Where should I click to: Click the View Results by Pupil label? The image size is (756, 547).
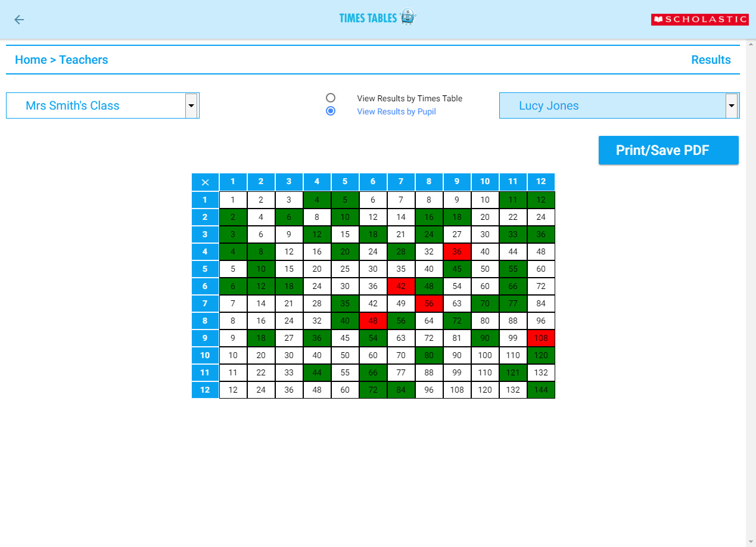[396, 111]
